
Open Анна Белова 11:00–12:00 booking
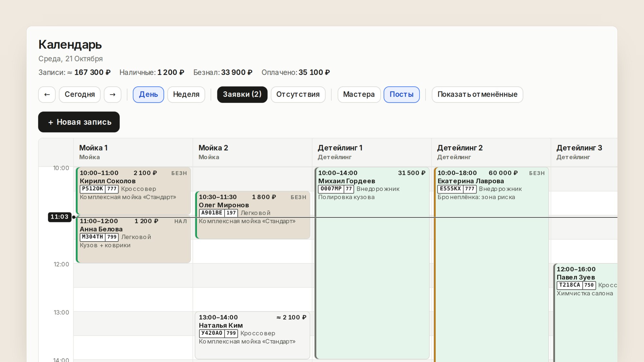pyautogui.click(x=133, y=239)
